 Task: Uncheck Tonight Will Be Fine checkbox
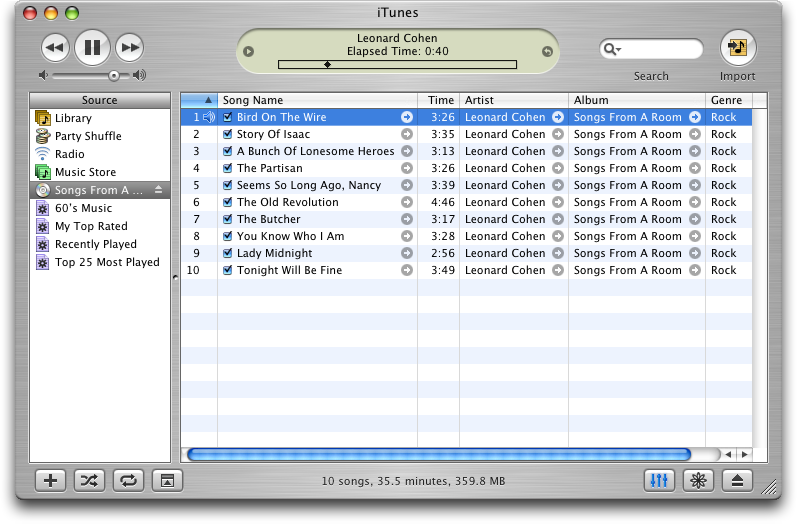228,270
